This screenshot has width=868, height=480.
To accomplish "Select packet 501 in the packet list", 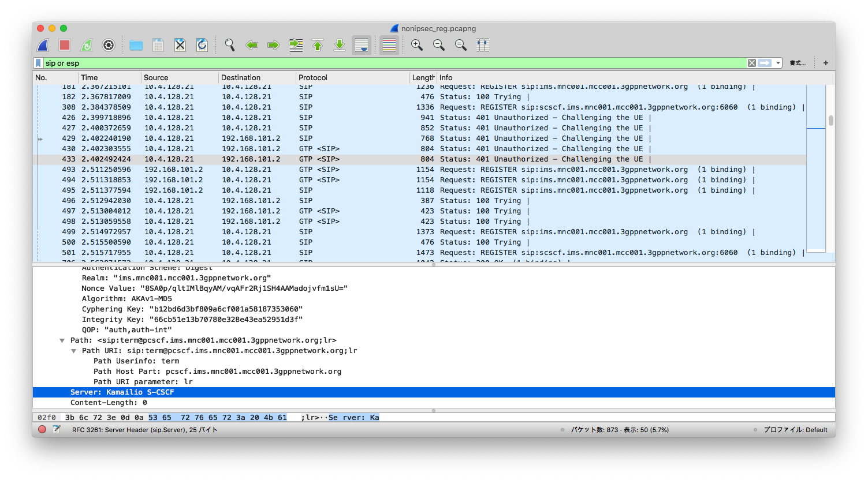I will (420, 253).
